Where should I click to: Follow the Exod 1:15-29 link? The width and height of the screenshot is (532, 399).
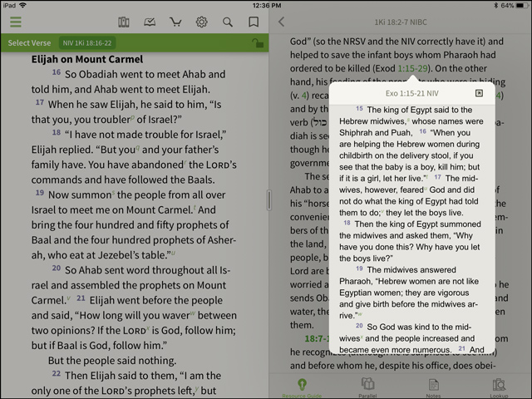(412, 68)
